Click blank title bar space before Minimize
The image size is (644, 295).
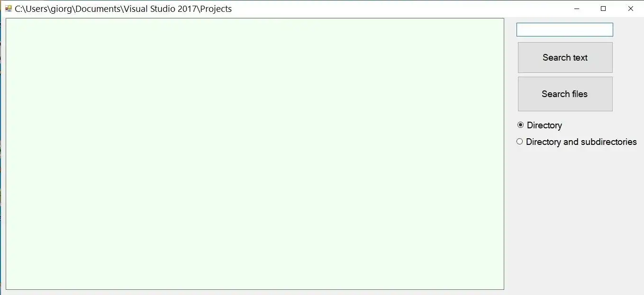point(398,9)
